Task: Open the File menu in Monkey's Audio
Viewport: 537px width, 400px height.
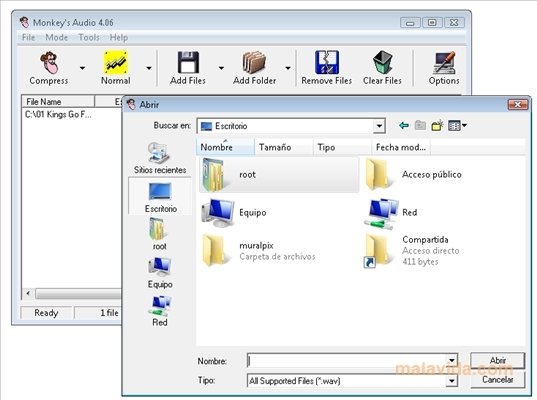Action: point(28,37)
